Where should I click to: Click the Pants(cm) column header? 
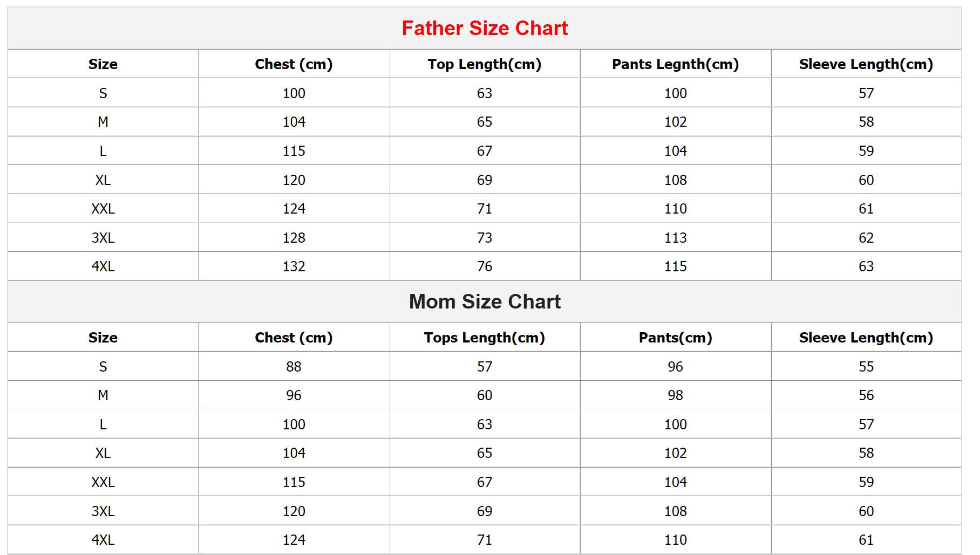(x=675, y=338)
